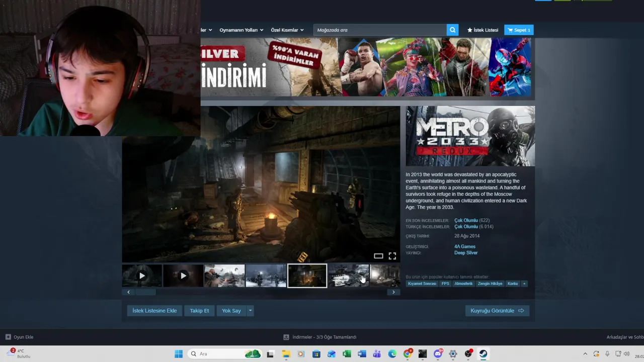The image size is (644, 362).
Task: Open the FPS tag
Action: tap(445, 284)
